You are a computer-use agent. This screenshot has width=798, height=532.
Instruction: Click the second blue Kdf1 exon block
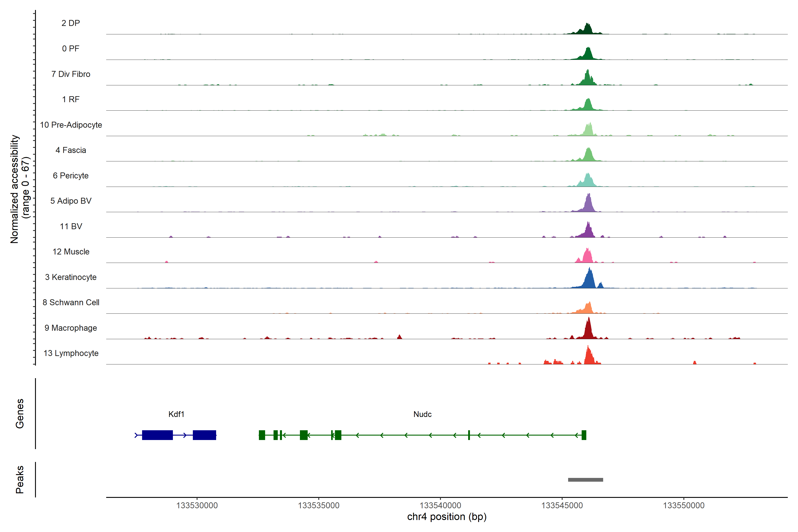point(204,435)
